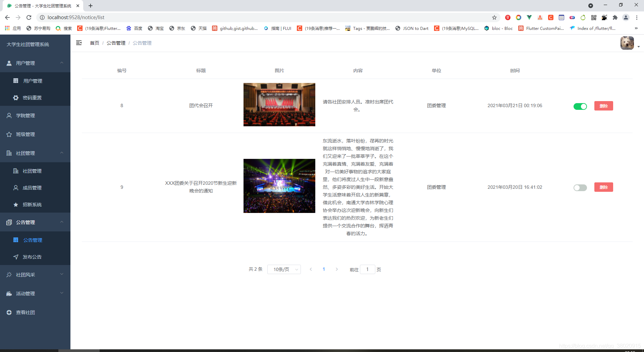Click the 发布公告 paper-plane icon
The image size is (644, 352).
click(15, 257)
